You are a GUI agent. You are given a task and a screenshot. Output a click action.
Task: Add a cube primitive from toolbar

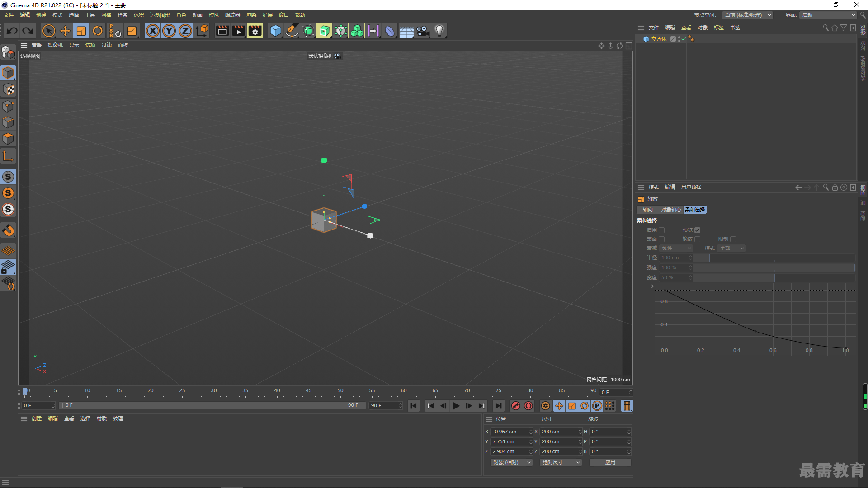click(275, 31)
